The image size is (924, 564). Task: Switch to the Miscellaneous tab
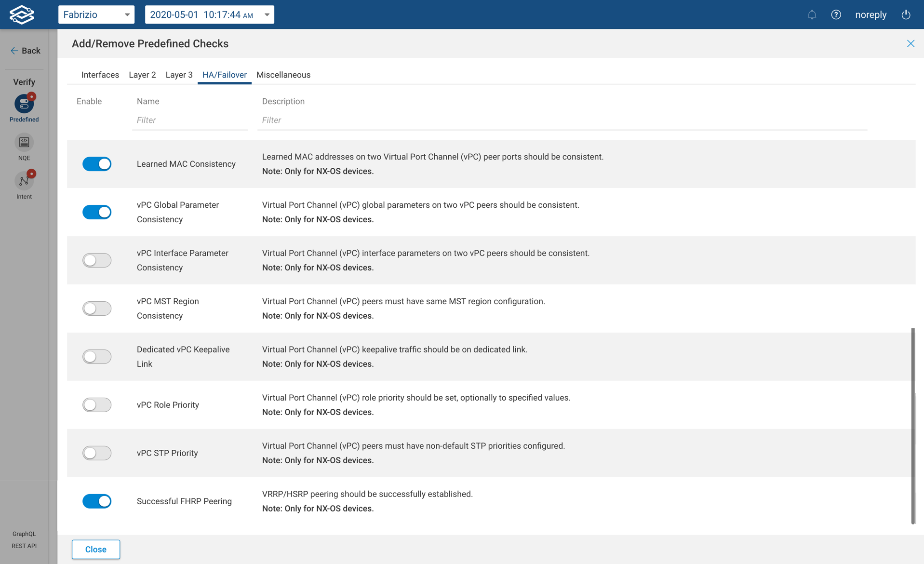(283, 75)
